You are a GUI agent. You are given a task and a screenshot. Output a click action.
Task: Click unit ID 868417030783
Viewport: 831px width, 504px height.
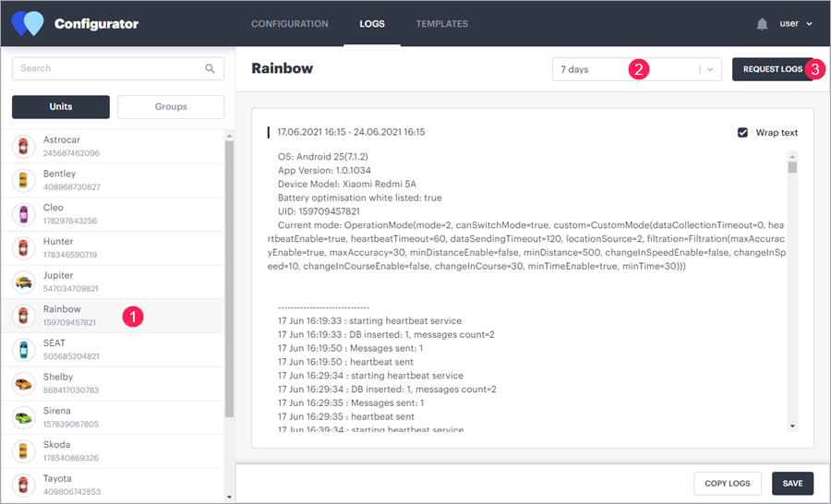click(71, 390)
